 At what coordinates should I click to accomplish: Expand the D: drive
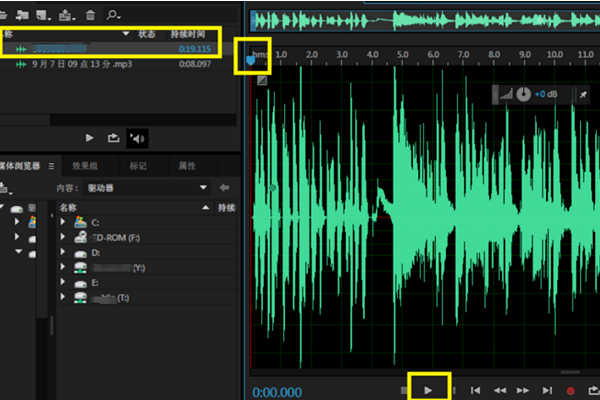pos(63,252)
